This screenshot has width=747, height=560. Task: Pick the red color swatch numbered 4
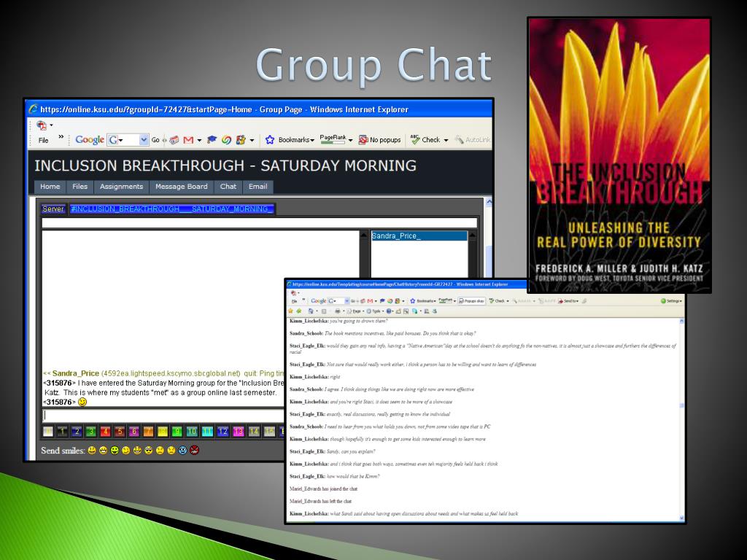point(105,432)
